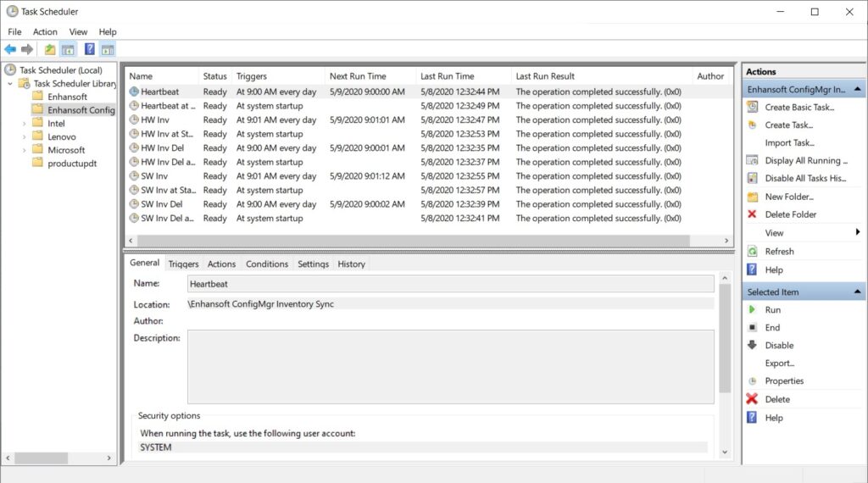868x483 pixels.
Task: Click the Create Basic Task icon
Action: tap(751, 108)
